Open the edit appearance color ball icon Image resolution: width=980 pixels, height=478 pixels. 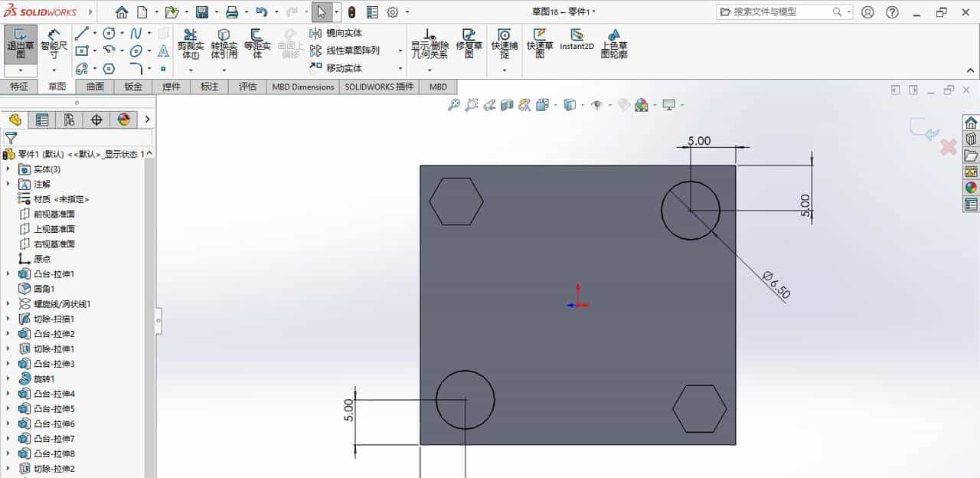point(642,104)
